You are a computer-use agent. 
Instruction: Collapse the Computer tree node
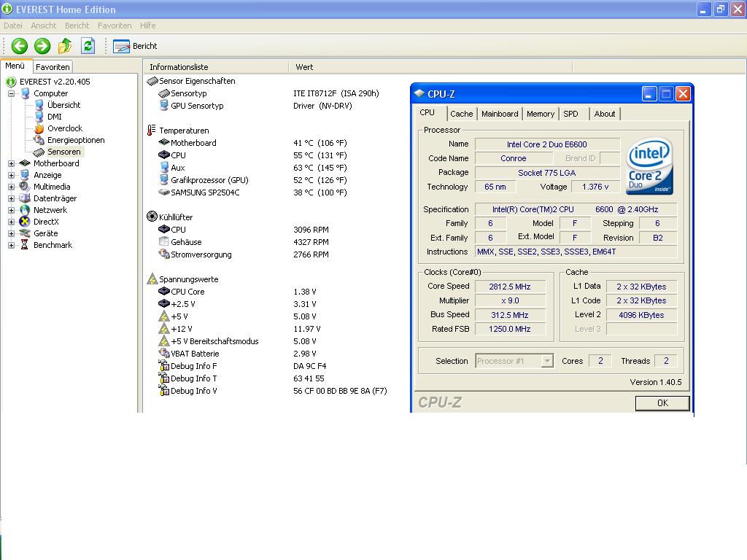pyautogui.click(x=11, y=93)
